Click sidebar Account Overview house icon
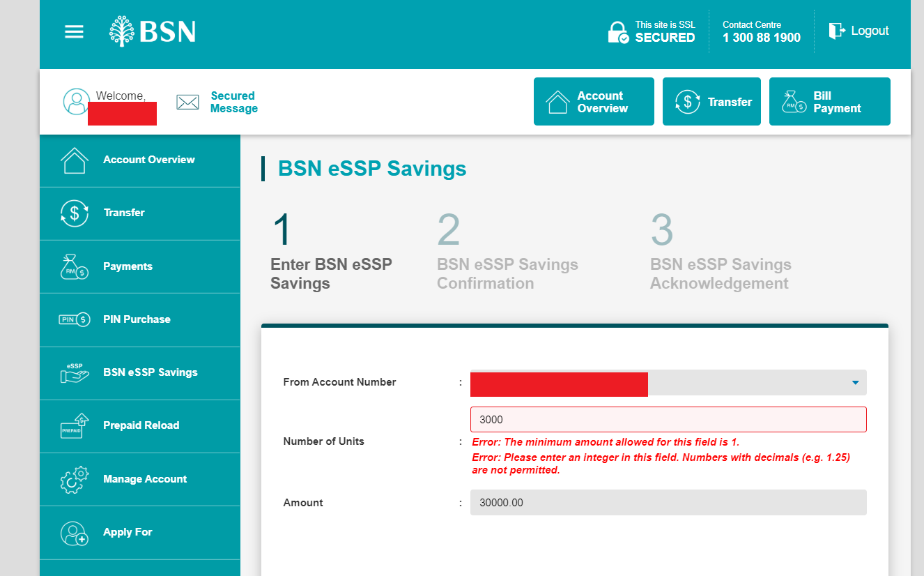The width and height of the screenshot is (924, 576). click(x=75, y=160)
